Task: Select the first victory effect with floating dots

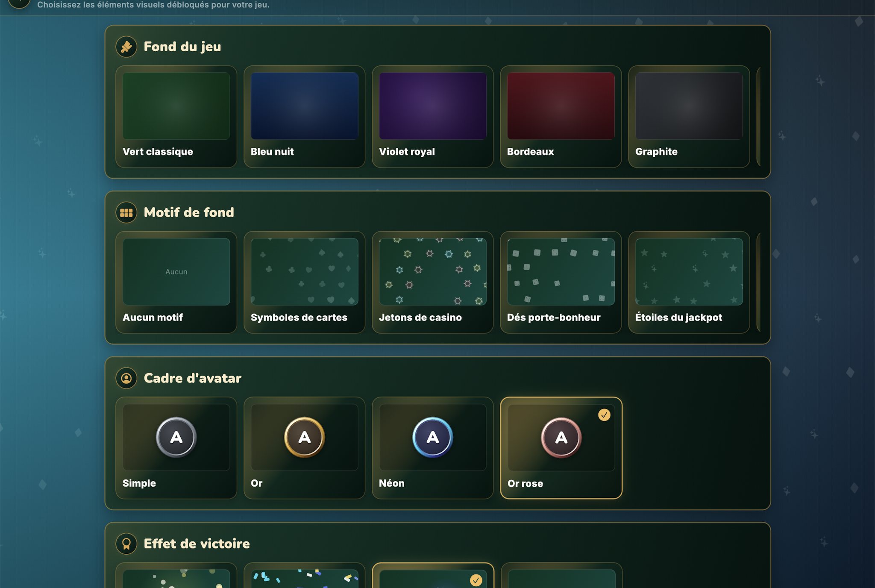Action: click(x=176, y=576)
